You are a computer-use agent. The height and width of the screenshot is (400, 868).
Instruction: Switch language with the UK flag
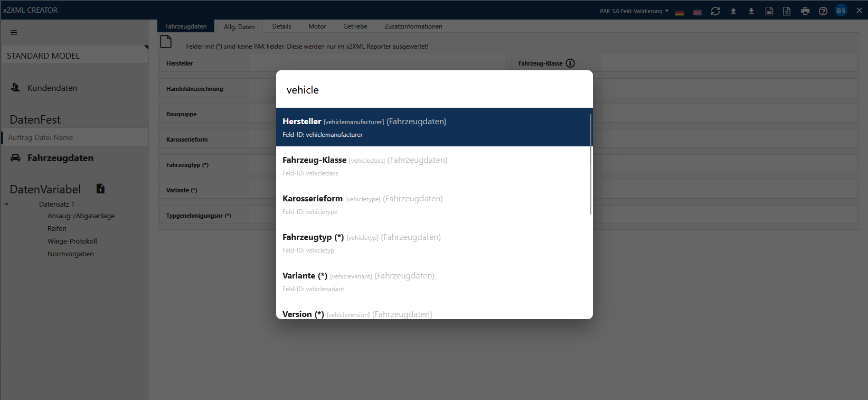697,12
